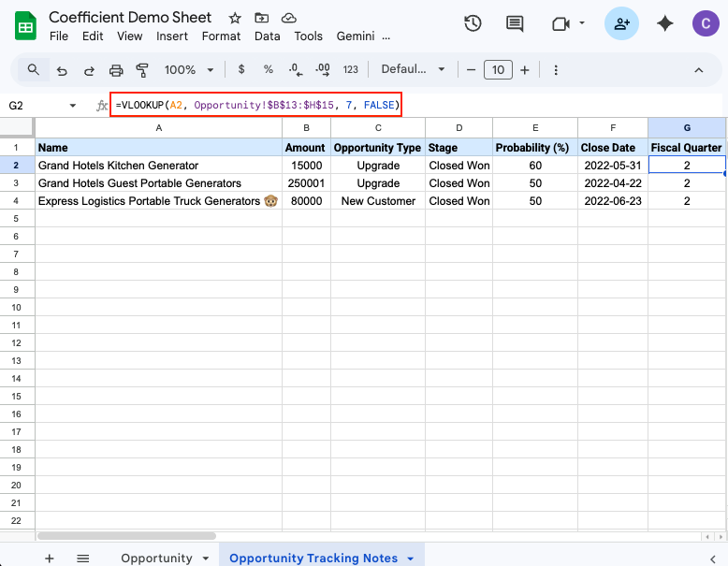Print the spreadsheet
This screenshot has width=728, height=566.
coord(116,70)
